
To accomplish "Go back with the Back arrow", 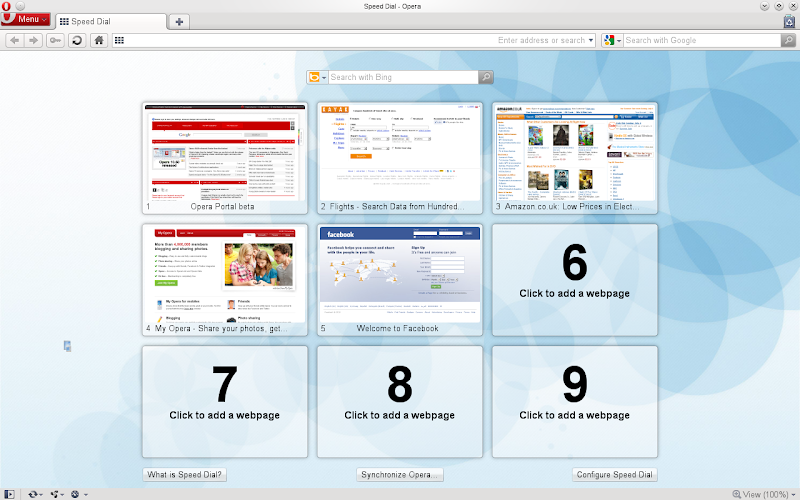I will (15, 40).
